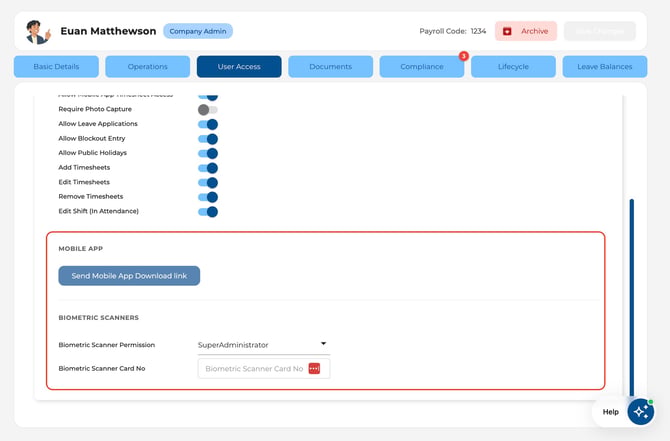
Task: Open the Compliance tab
Action: pyautogui.click(x=422, y=67)
